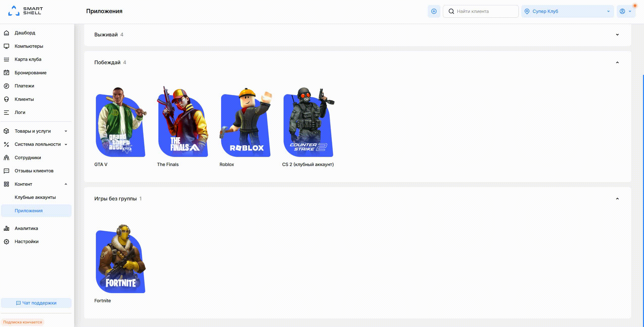
Task: Open Аналитика page
Action: pos(26,228)
